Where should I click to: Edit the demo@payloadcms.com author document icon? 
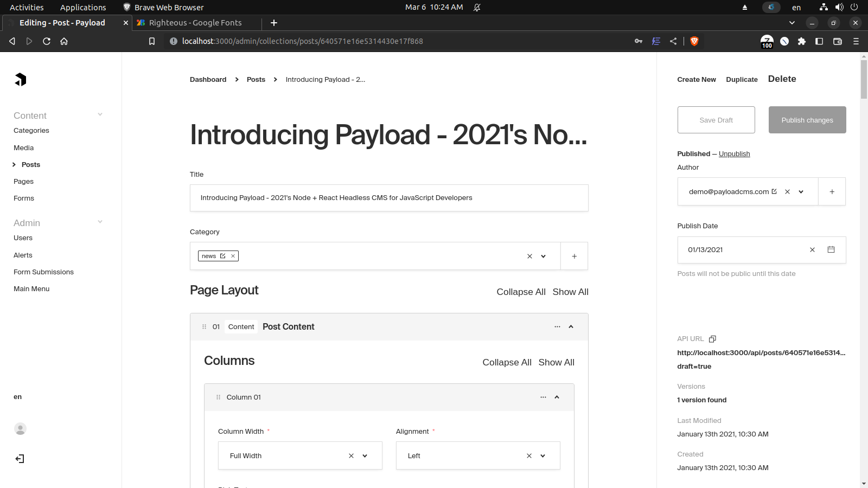point(774,191)
